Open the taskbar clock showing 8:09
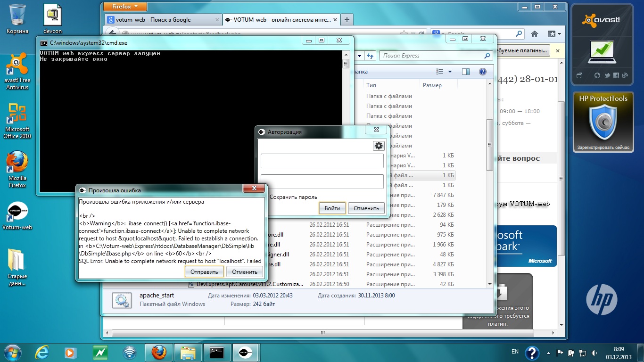 (619, 353)
